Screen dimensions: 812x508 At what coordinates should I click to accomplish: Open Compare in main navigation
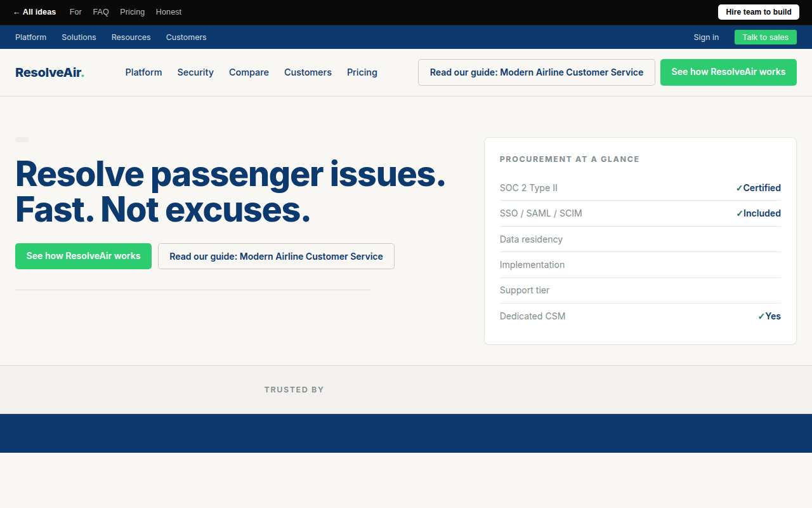pos(249,72)
